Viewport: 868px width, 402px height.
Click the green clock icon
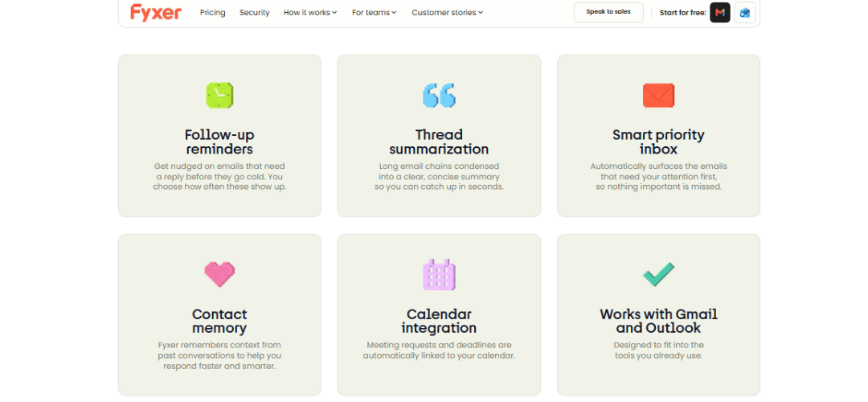click(219, 95)
